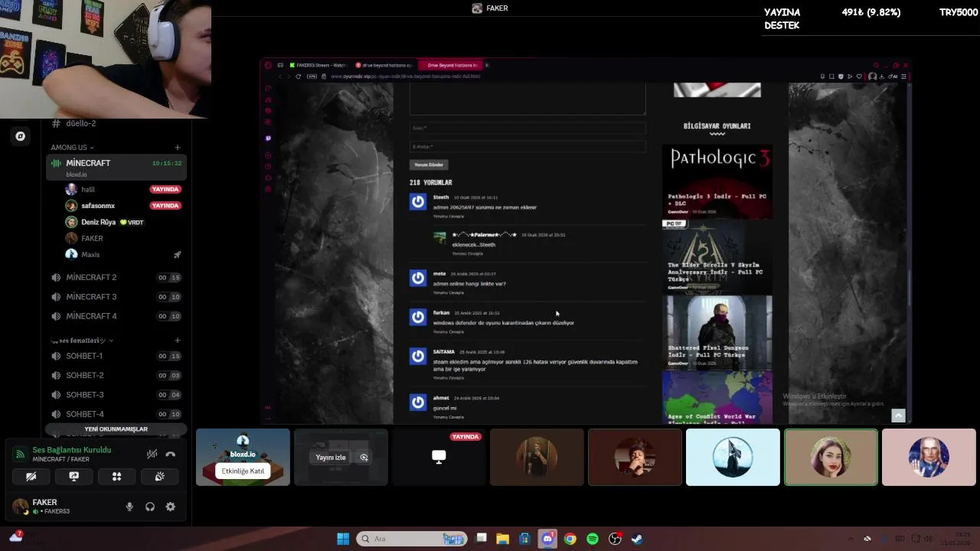Open soundboard button in voice panel
Screen dimensions: 980x551
159,476
